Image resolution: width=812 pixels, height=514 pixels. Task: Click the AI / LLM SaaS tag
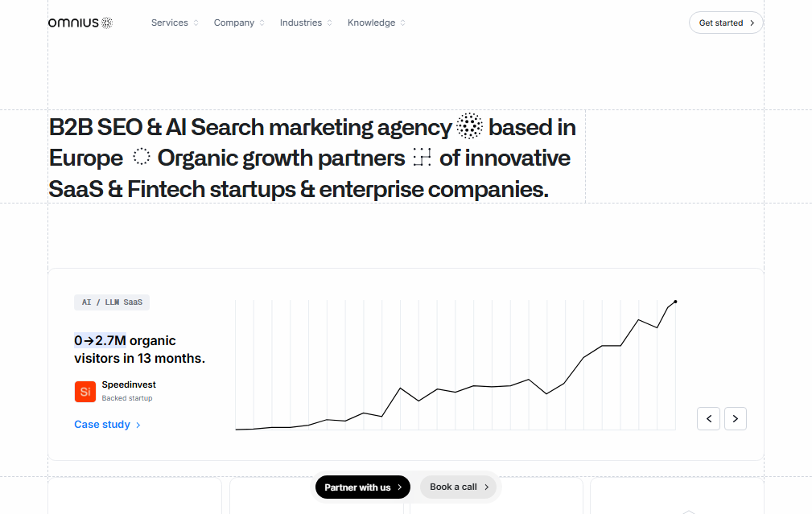112,302
